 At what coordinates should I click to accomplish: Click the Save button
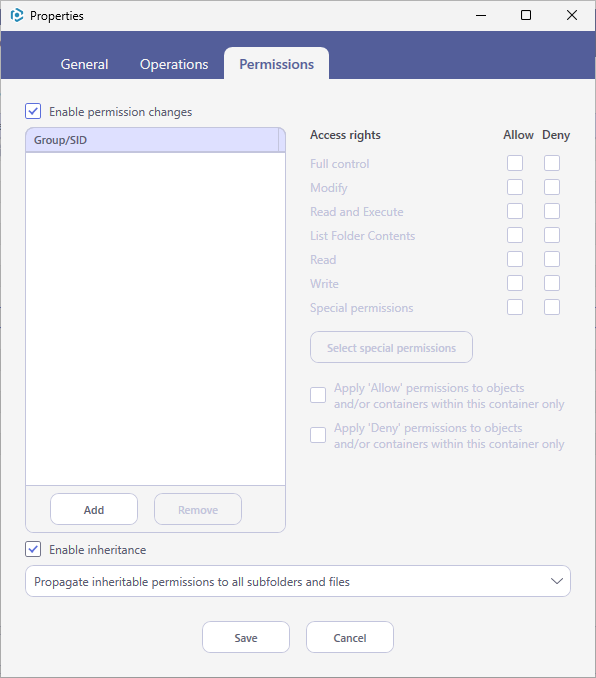coord(246,637)
